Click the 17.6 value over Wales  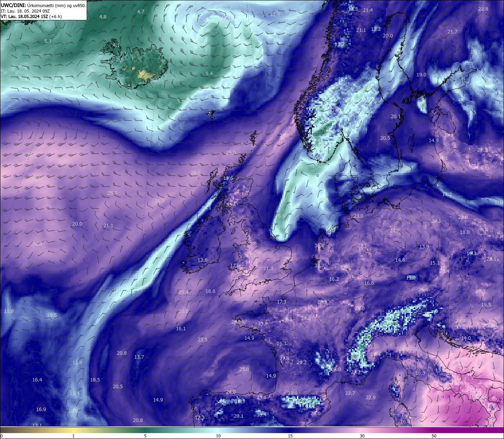(x=235, y=266)
